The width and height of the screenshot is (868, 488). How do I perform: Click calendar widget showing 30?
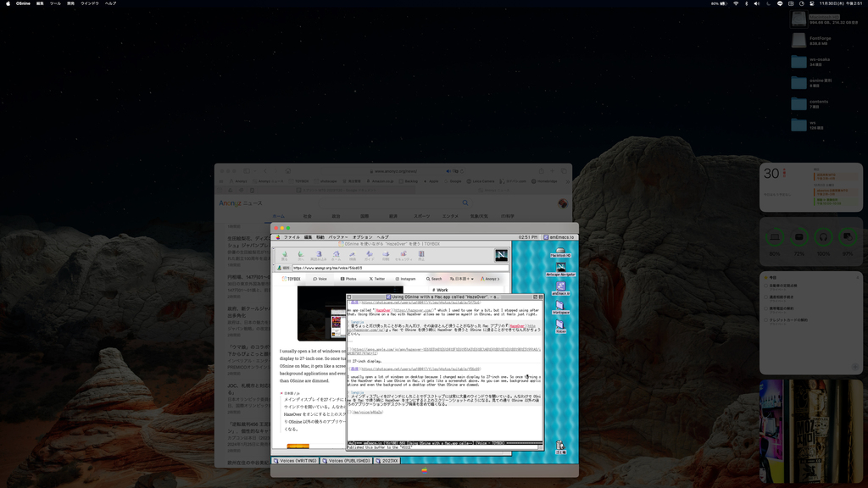(x=811, y=188)
